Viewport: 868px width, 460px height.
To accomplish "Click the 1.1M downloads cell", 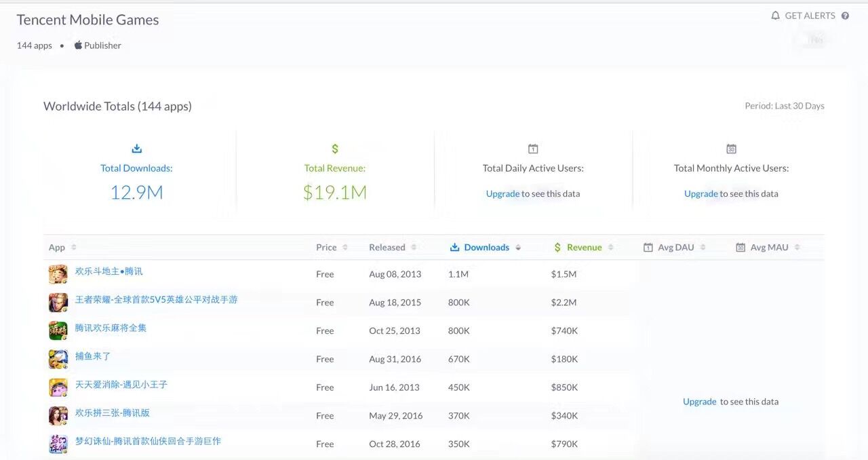I will click(x=458, y=274).
